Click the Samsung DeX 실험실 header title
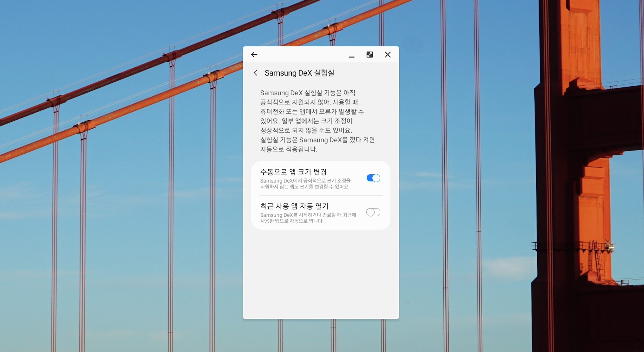Image resolution: width=644 pixels, height=352 pixels. [299, 73]
